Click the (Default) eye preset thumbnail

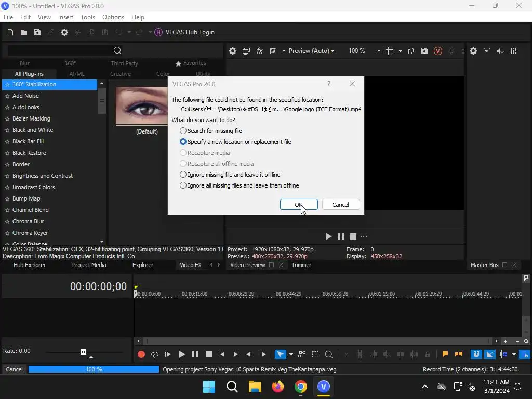(x=142, y=105)
